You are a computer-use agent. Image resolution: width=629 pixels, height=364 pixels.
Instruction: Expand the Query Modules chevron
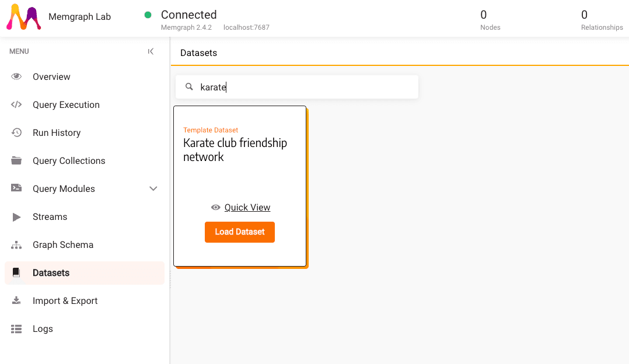[153, 188]
